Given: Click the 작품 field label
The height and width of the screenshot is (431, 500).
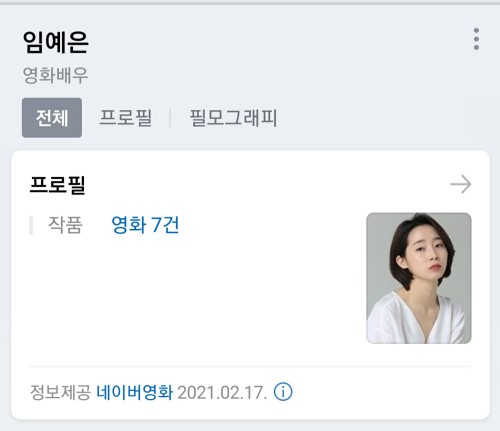Looking at the screenshot, I should tap(65, 225).
